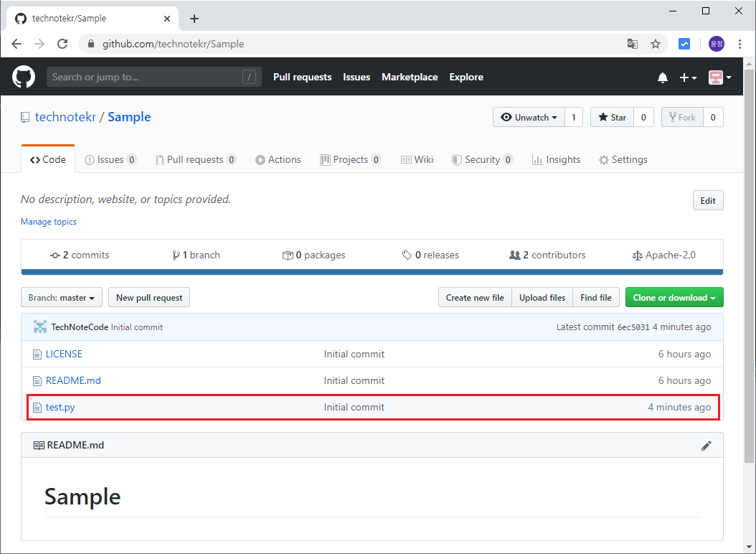Open the Branch: master dropdown
The width and height of the screenshot is (756, 554).
tap(61, 297)
